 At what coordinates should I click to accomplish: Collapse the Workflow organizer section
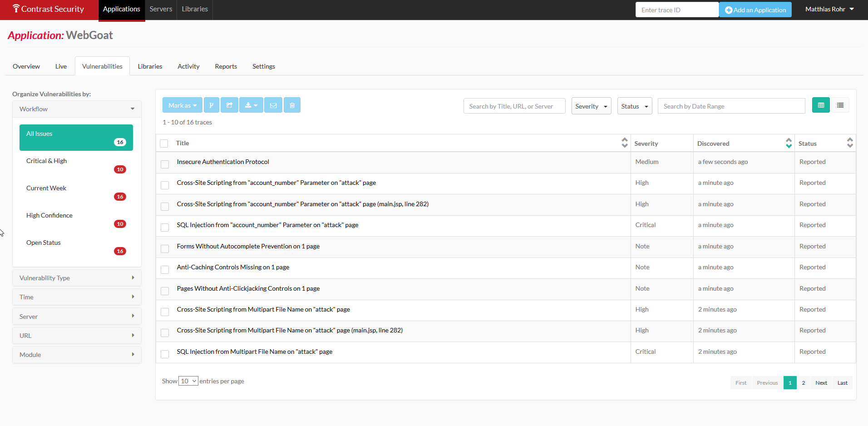coord(77,109)
